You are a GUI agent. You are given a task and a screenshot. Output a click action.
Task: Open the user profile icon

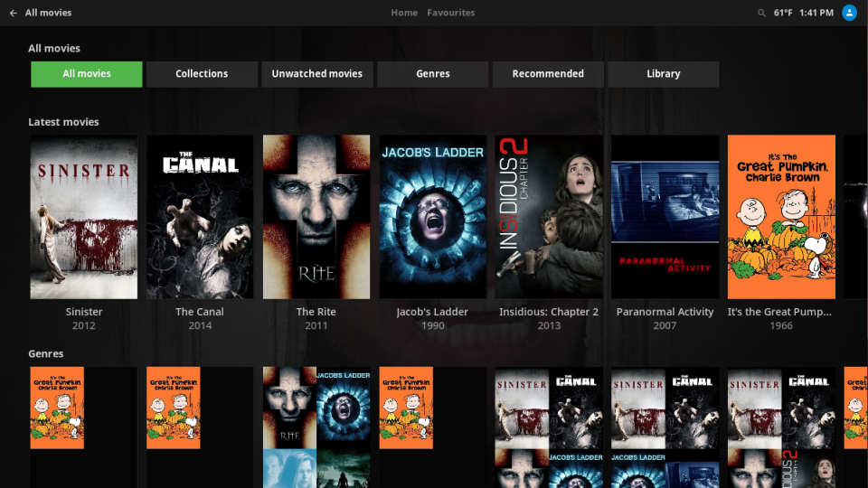(849, 13)
